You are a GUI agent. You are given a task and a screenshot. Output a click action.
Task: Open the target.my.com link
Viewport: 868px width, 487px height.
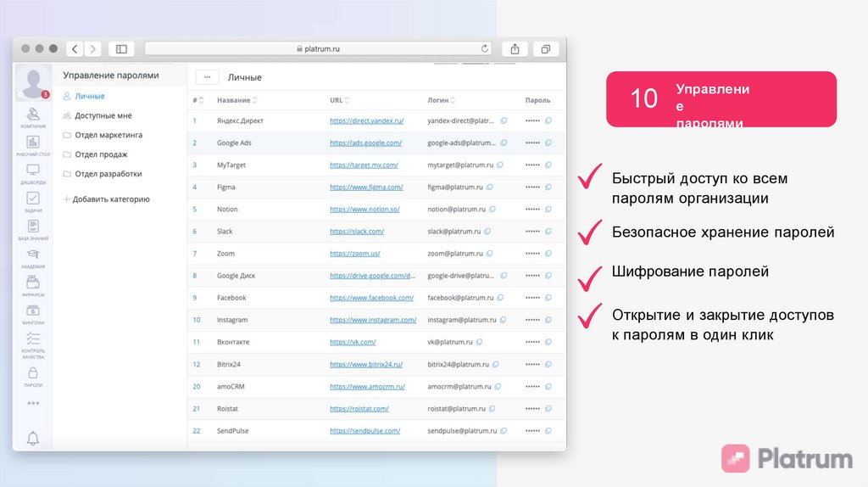point(364,165)
